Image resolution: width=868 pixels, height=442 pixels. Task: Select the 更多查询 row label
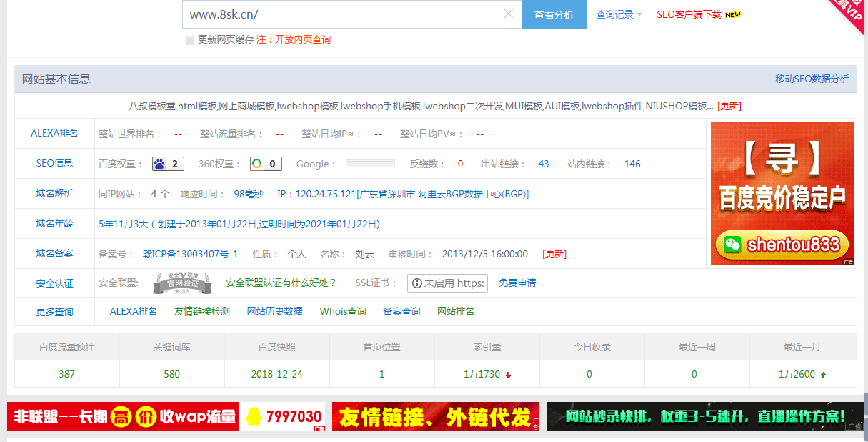click(x=54, y=312)
